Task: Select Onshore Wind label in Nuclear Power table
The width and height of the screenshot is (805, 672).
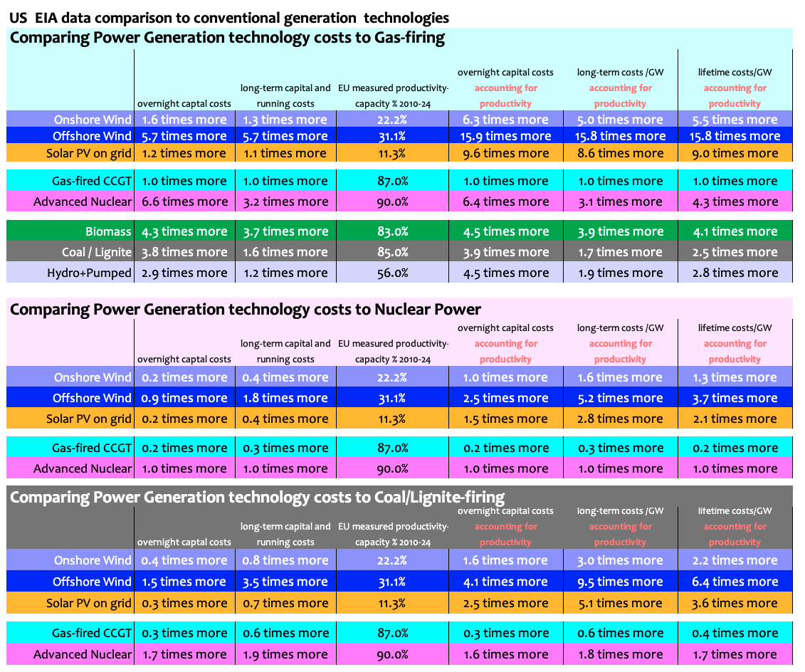Action: point(93,377)
